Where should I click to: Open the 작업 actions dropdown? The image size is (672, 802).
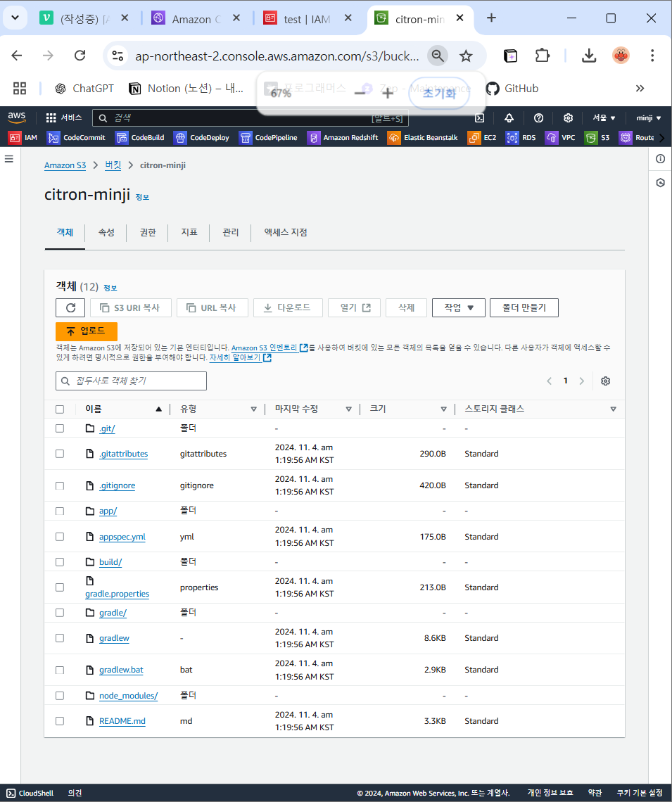(x=458, y=308)
